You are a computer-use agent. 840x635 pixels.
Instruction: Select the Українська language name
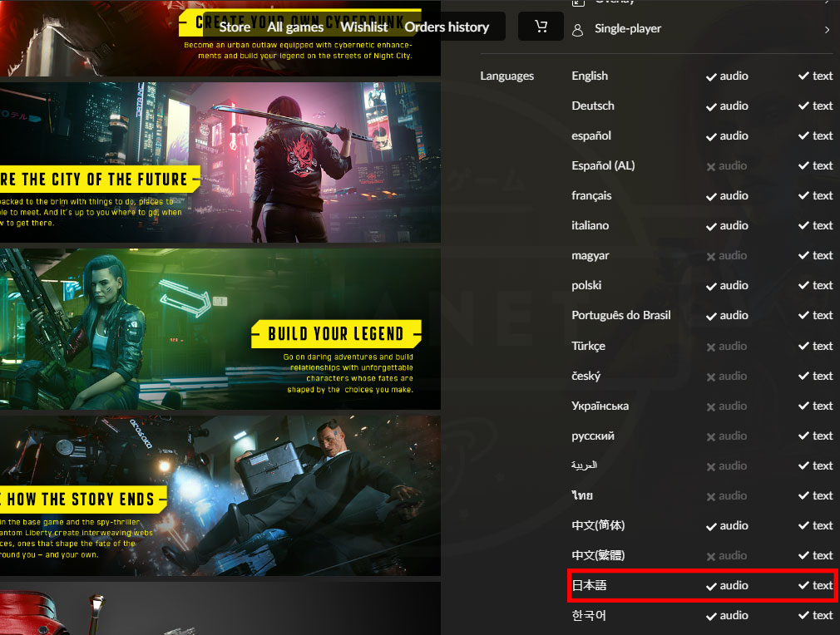pos(600,406)
